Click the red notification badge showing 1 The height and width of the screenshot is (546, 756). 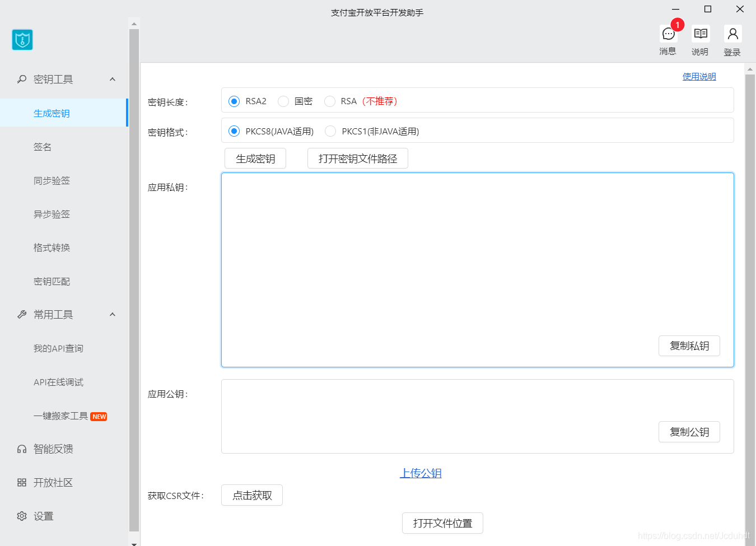(678, 25)
